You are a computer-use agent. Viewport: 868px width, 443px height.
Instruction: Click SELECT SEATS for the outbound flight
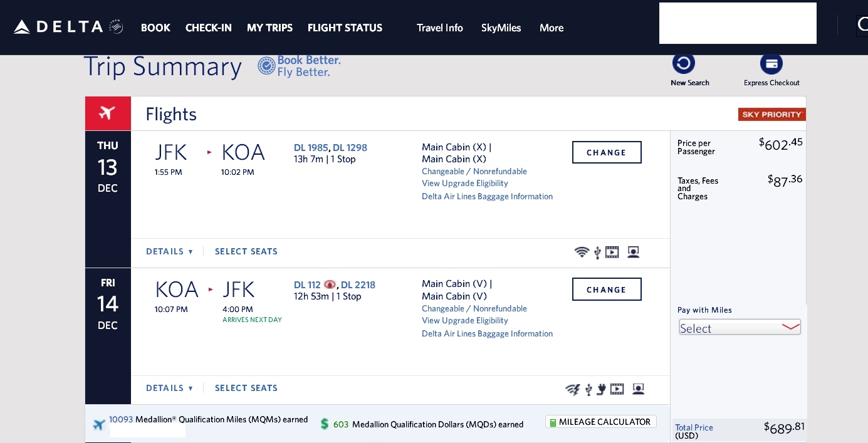[246, 251]
